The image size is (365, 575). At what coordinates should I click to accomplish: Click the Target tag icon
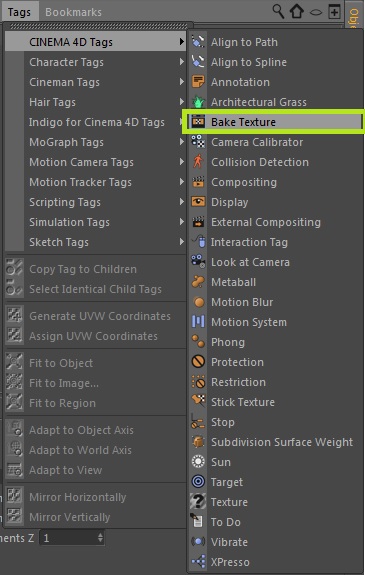tap(198, 481)
